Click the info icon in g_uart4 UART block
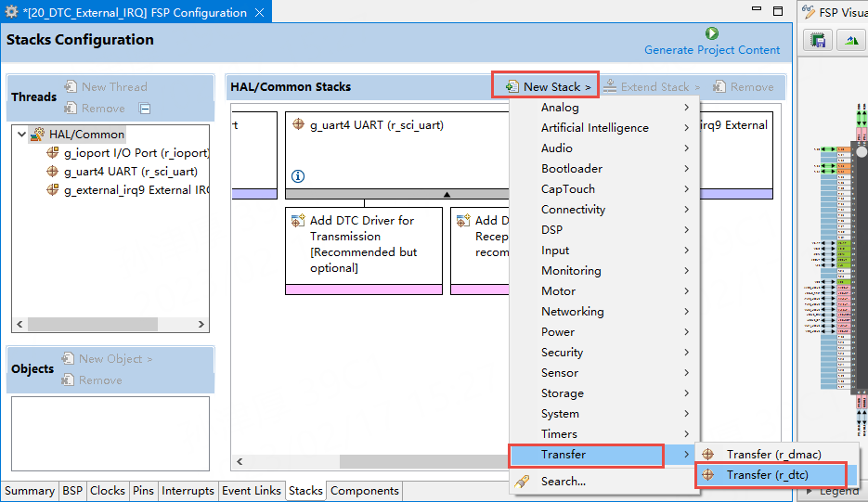This screenshot has height=502, width=868. (x=298, y=176)
